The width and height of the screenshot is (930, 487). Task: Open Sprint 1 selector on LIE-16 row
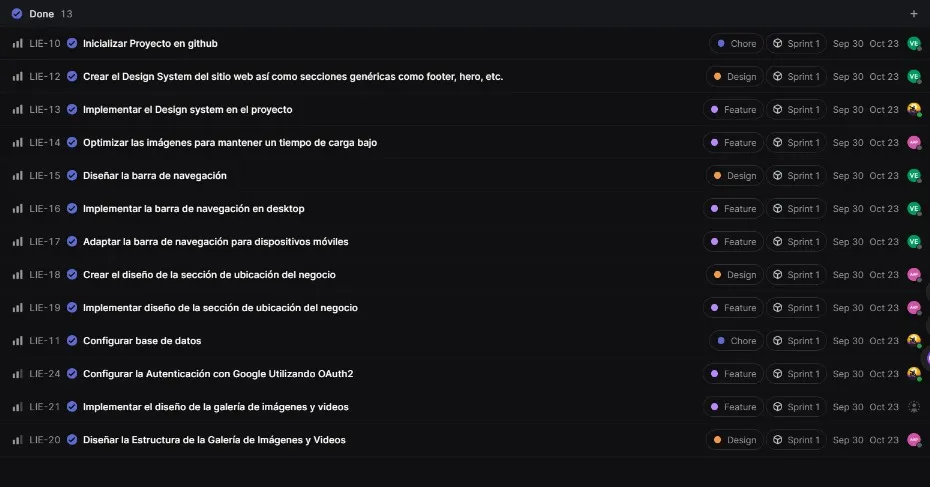pyautogui.click(x=796, y=209)
